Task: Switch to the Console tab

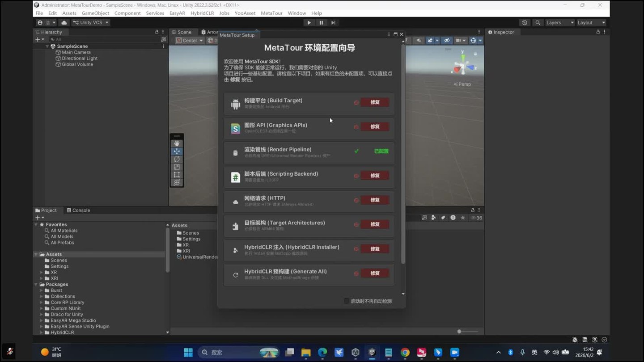Action: click(x=78, y=210)
